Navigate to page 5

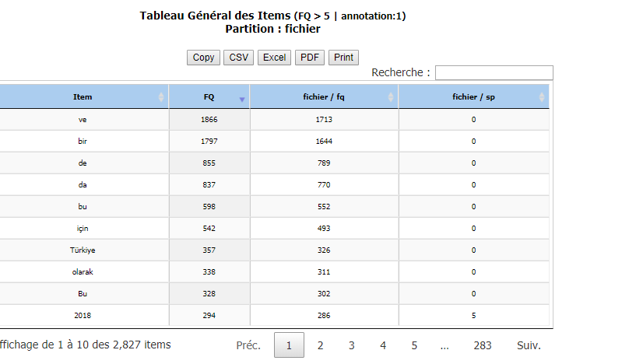click(414, 345)
